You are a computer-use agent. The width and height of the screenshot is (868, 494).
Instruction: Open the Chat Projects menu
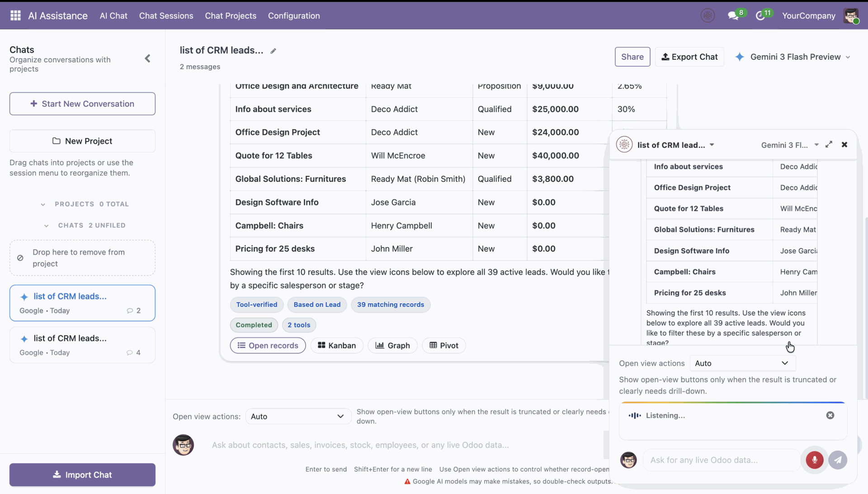click(231, 16)
